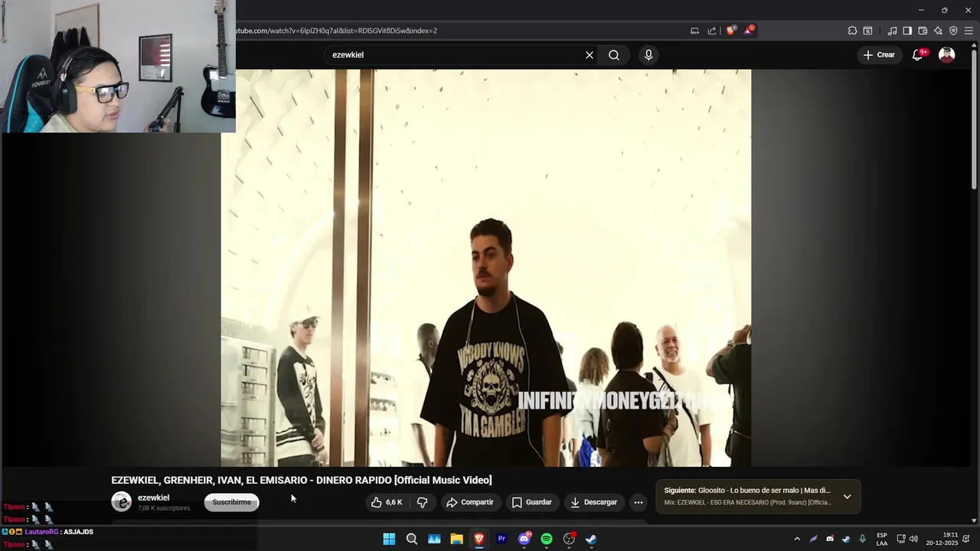This screenshot has height=551, width=980.
Task: Click the 7,08 K suscriptores text
Action: 164,508
